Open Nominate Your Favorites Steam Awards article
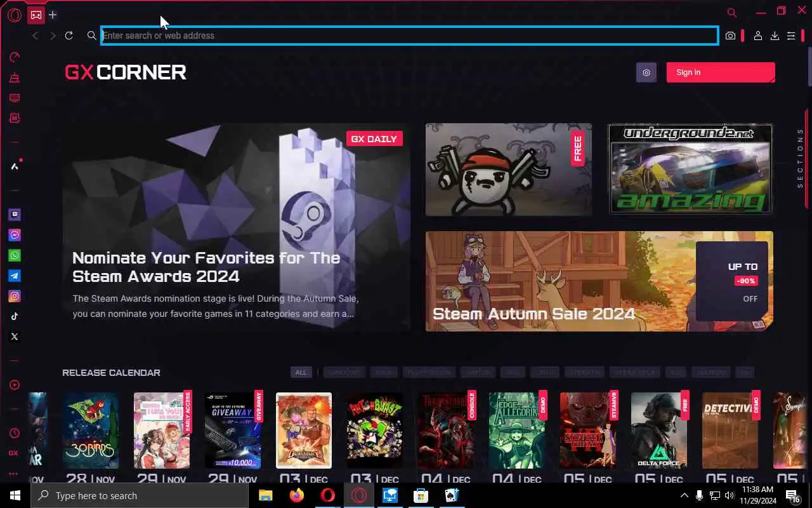This screenshot has height=508, width=812. click(236, 227)
